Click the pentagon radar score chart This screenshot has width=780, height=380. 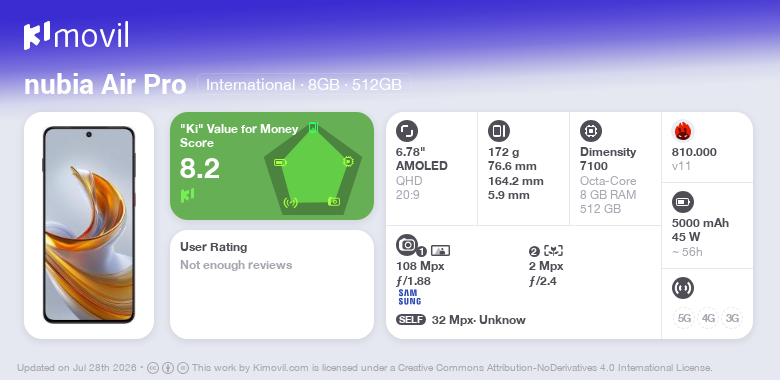click(313, 169)
